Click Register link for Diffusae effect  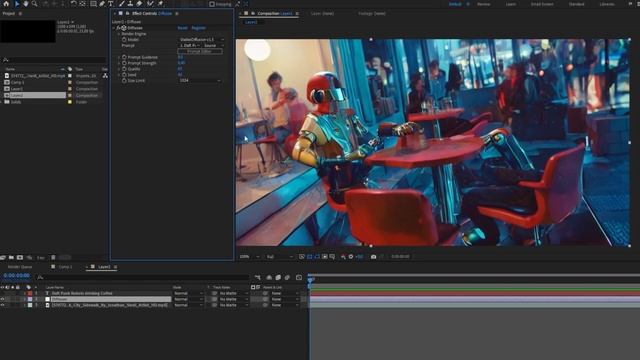(x=199, y=28)
